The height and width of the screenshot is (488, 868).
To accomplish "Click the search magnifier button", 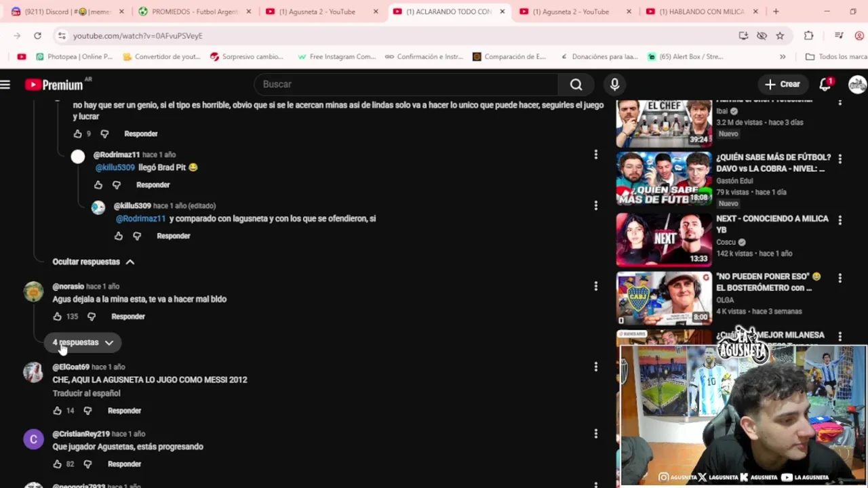I will [576, 84].
